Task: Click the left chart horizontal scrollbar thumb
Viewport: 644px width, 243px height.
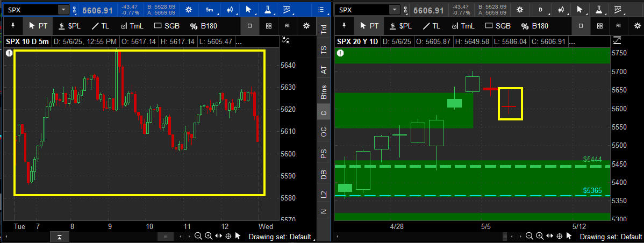Action: [x=164, y=237]
